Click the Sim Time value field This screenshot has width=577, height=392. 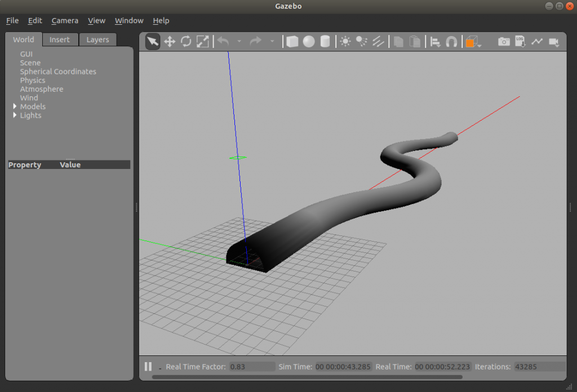343,367
